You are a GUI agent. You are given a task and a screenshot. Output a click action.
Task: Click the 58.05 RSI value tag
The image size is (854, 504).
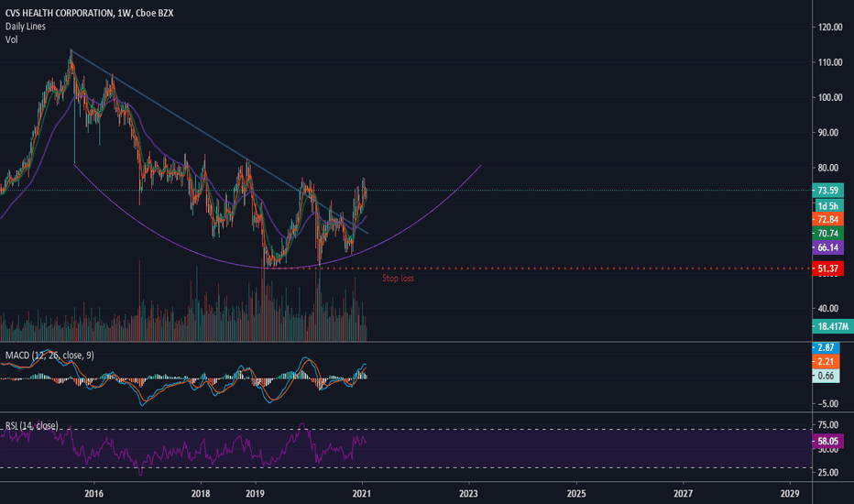[x=827, y=441]
